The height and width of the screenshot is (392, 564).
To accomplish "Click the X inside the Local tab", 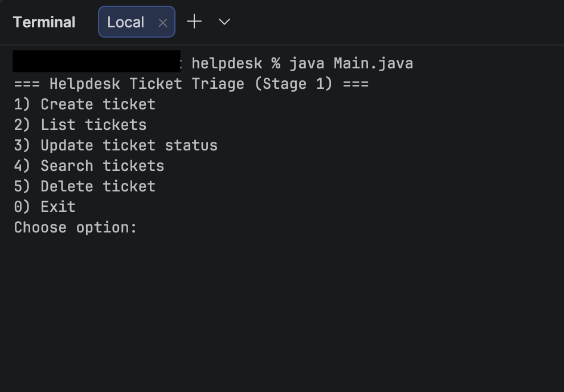I will click(x=162, y=22).
